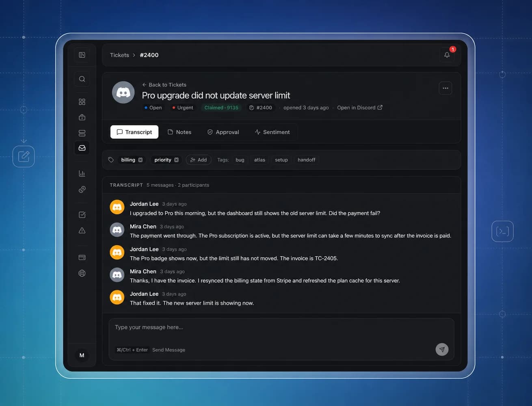This screenshot has width=532, height=406.
Task: Remove the billing tag with its x
Action: click(141, 160)
